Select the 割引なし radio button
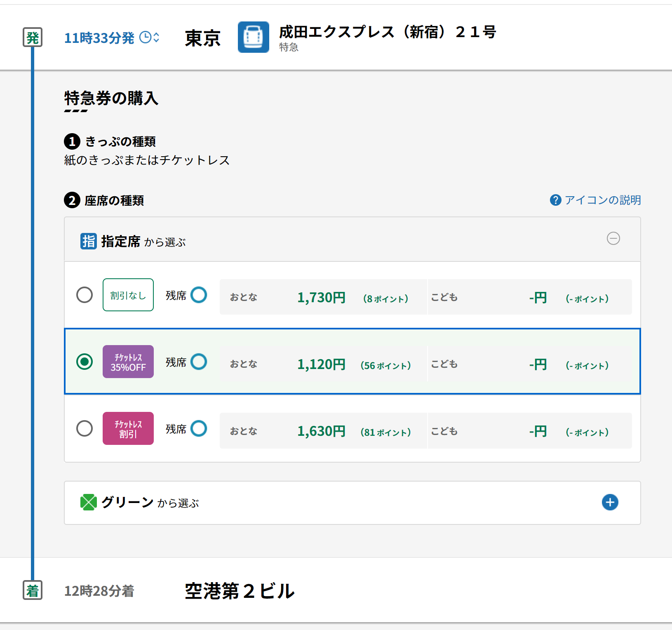672x630 pixels. 85,295
